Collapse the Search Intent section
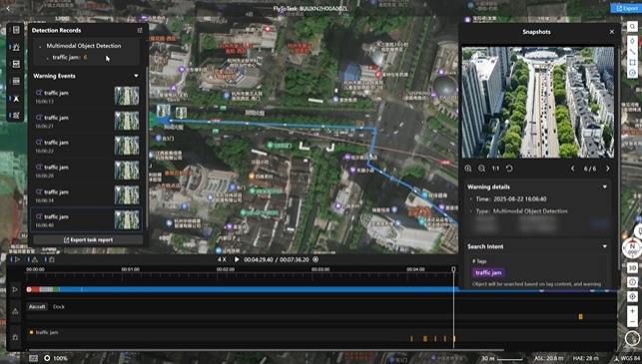This screenshot has width=642, height=364. tap(605, 246)
